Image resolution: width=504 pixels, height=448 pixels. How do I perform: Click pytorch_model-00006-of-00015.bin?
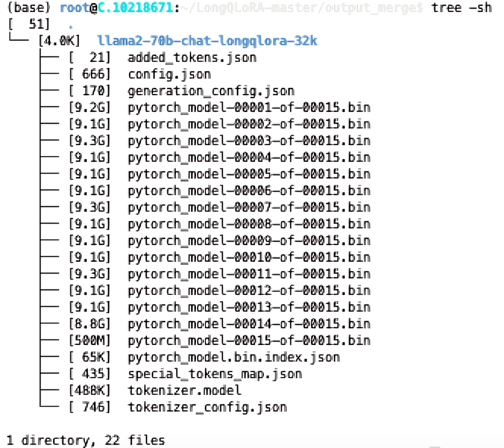[x=249, y=191]
